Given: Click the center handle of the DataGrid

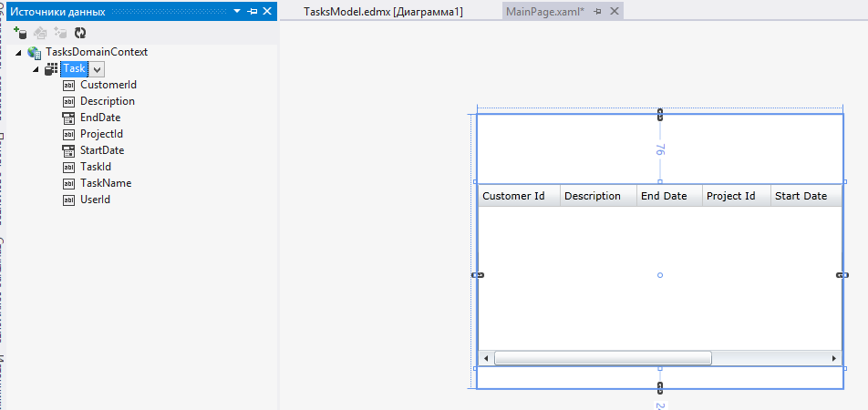Looking at the screenshot, I should [x=659, y=275].
